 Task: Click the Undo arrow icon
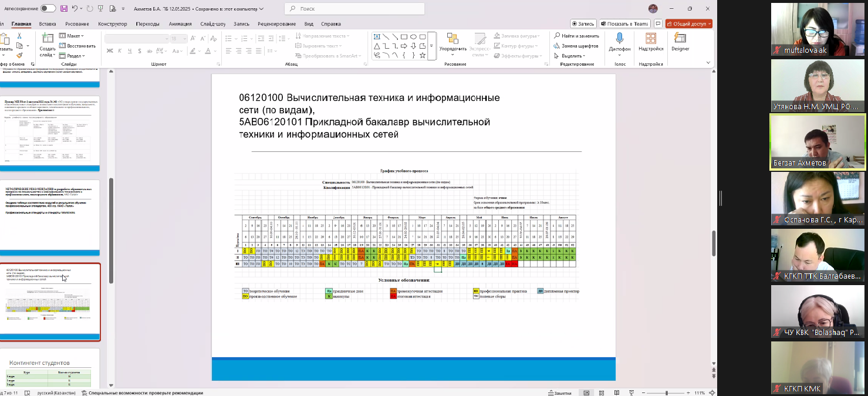[75, 9]
